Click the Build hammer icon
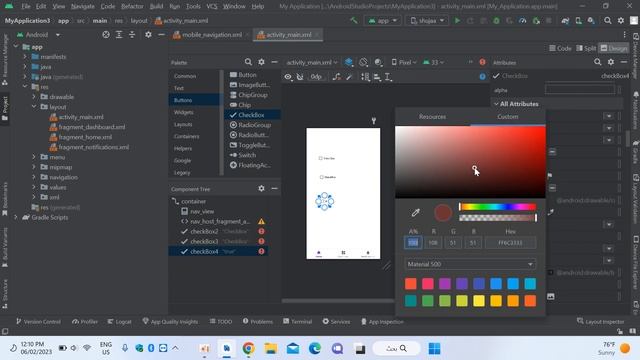The height and width of the screenshot is (360, 640). (353, 20)
